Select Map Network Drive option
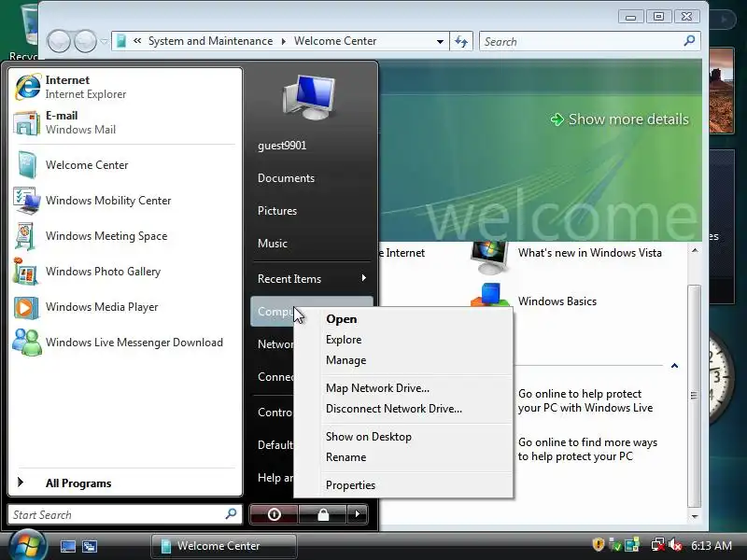 pyautogui.click(x=403, y=388)
